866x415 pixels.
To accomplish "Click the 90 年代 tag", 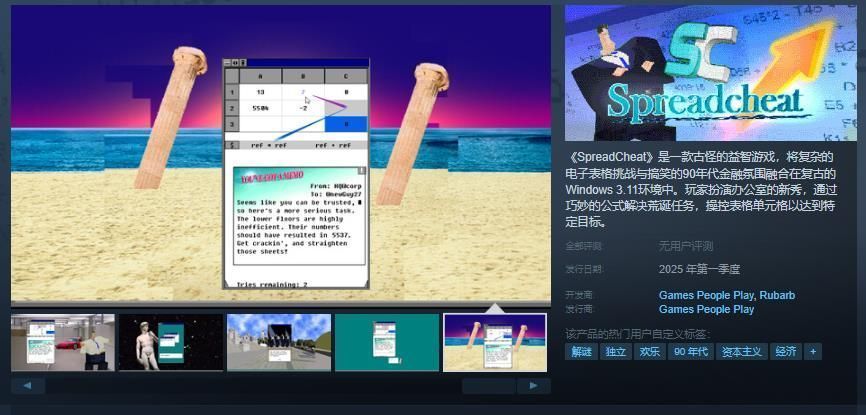I will pyautogui.click(x=690, y=351).
